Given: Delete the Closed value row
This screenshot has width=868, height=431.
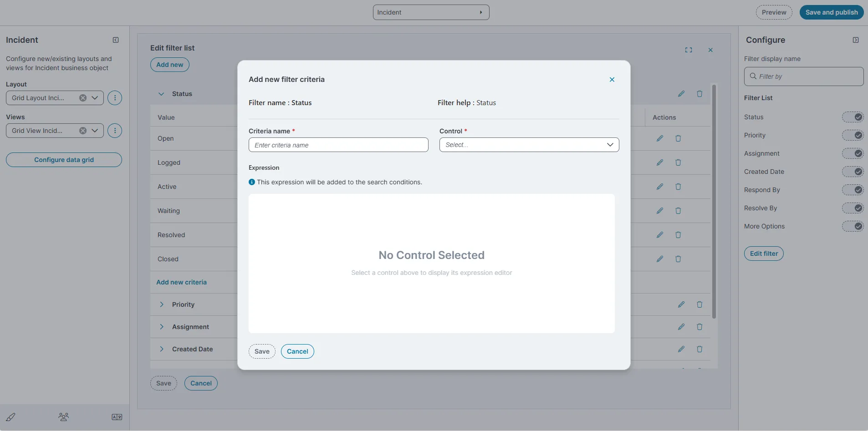Looking at the screenshot, I should [x=678, y=259].
